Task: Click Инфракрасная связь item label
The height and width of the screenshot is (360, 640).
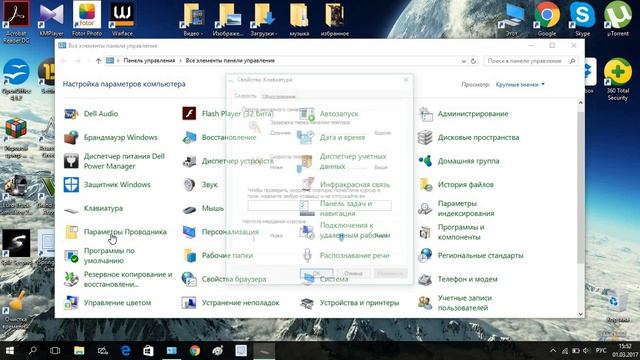Action: point(355,184)
